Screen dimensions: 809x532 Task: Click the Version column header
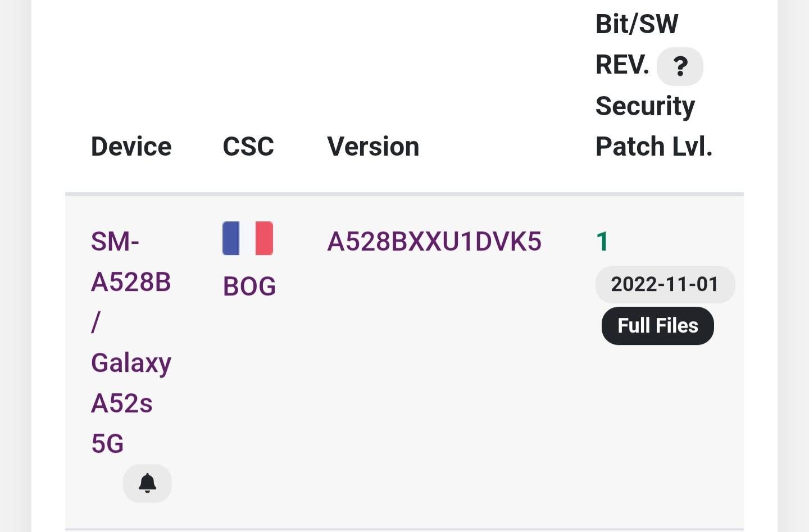tap(374, 147)
